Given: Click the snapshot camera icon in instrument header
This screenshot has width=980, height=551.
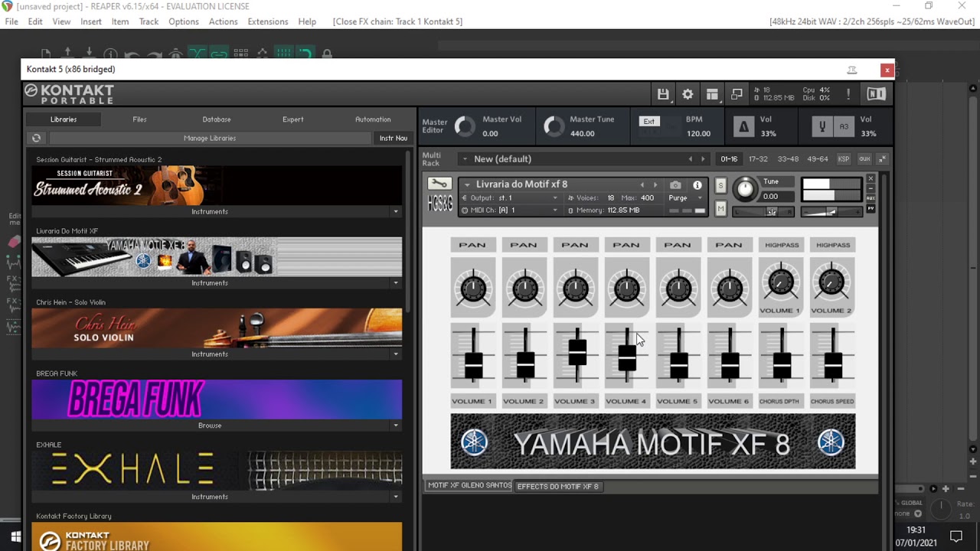Looking at the screenshot, I should (x=675, y=185).
